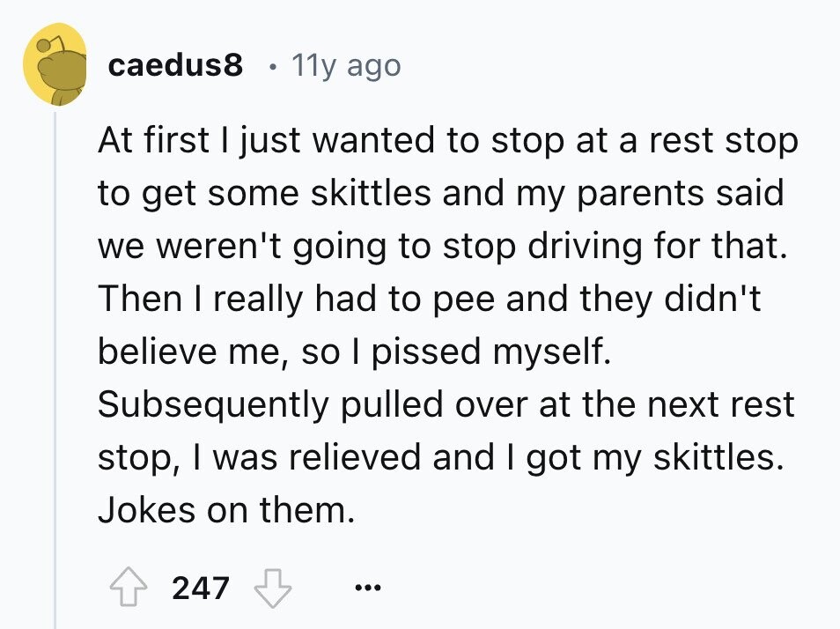Viewport: 840px width, 629px height.
Task: Click the separator dot after the username
Action: coord(273,68)
